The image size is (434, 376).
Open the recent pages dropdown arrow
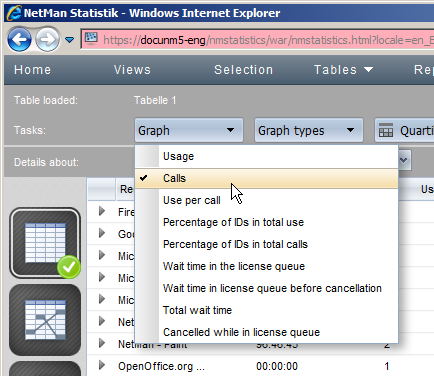(69, 40)
